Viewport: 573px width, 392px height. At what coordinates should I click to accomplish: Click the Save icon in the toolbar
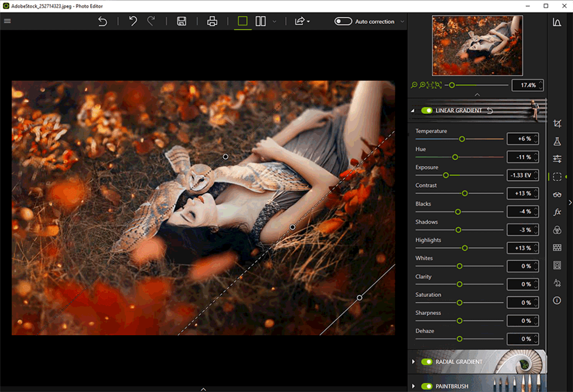181,21
